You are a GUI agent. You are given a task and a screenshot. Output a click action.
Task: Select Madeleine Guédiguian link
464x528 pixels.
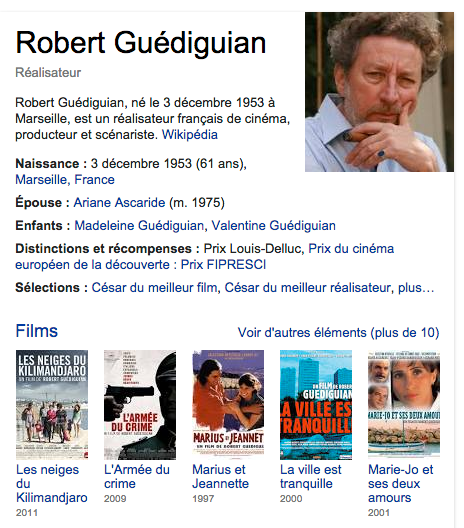[139, 226]
